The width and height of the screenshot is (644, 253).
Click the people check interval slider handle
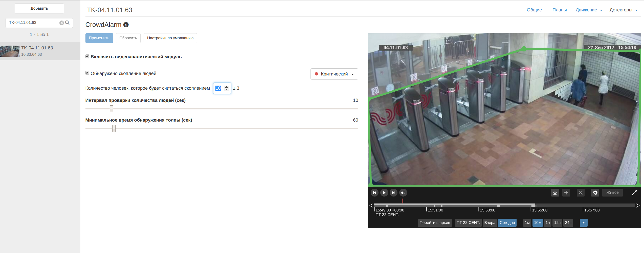pyautogui.click(x=112, y=109)
